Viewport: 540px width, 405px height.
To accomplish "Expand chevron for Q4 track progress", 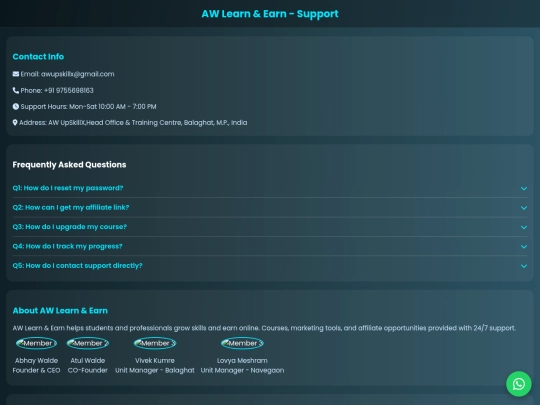I will pos(524,247).
